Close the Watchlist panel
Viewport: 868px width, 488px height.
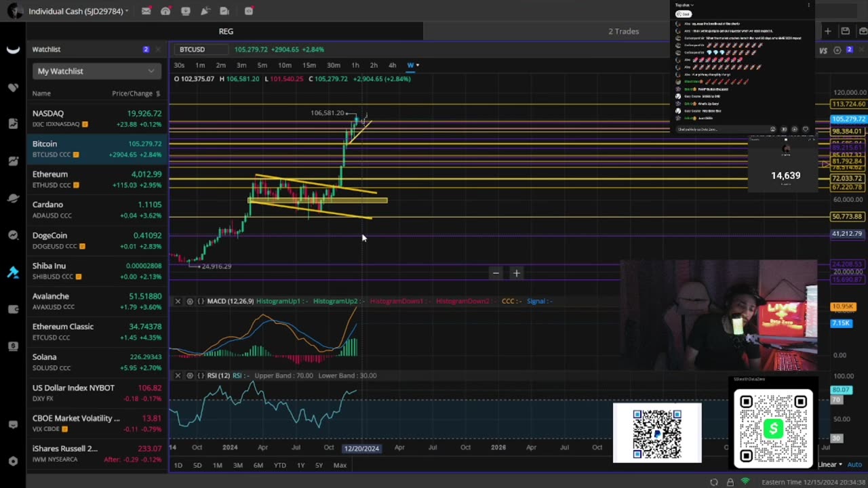click(158, 49)
